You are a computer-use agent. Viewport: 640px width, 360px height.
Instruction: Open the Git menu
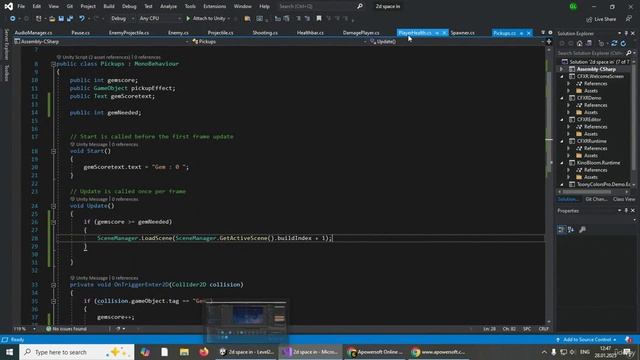(x=70, y=7)
